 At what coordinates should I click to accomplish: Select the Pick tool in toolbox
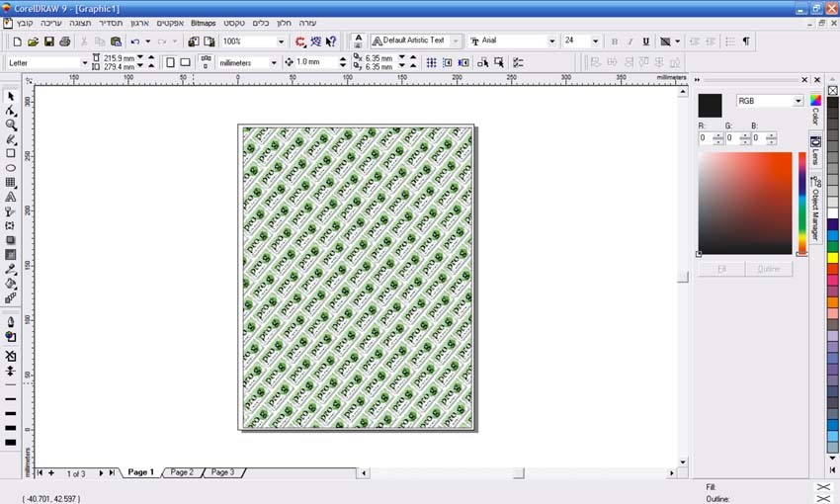(x=10, y=97)
